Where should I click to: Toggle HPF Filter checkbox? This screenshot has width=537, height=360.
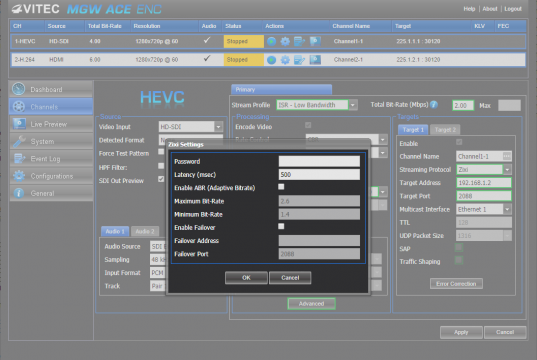coord(161,166)
